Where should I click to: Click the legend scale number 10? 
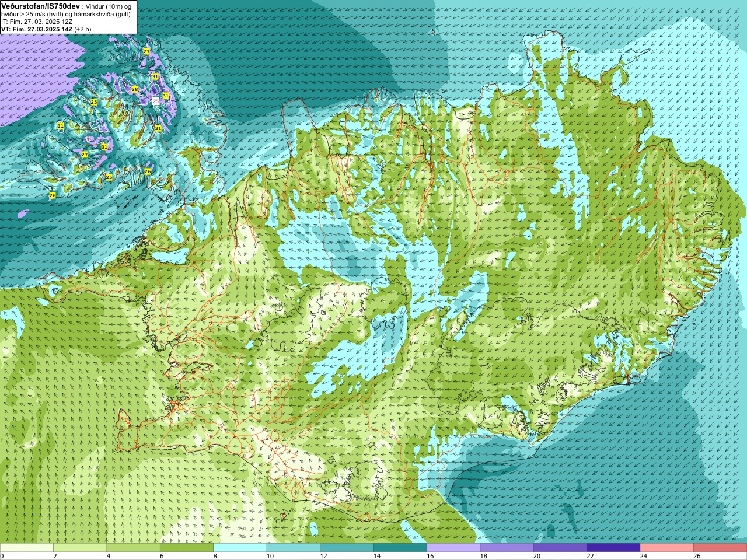tap(270, 556)
